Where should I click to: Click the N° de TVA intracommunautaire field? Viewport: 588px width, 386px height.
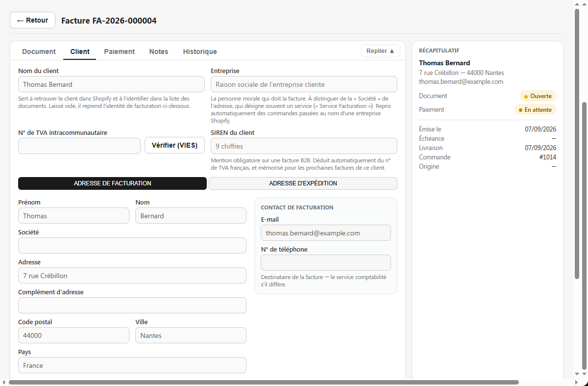79,146
